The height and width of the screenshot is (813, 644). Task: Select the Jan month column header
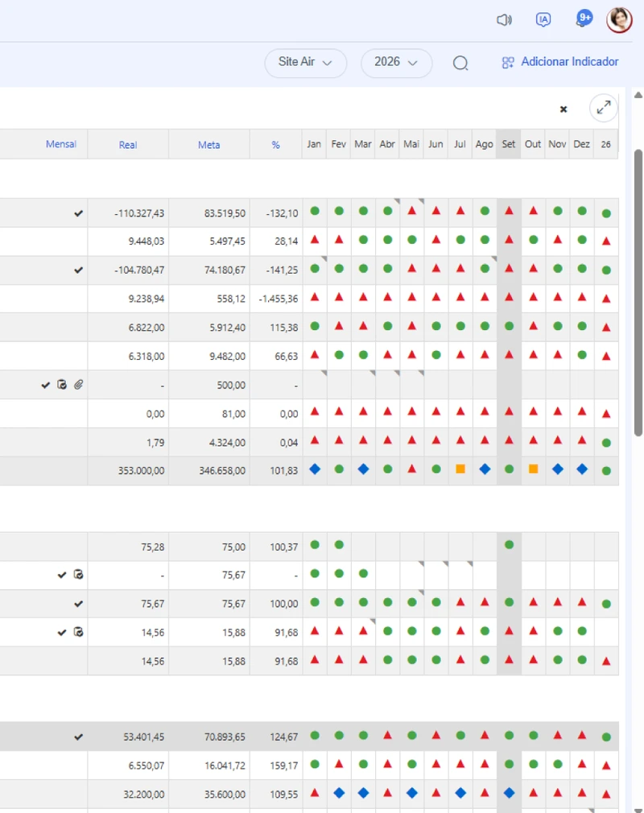[x=314, y=144]
